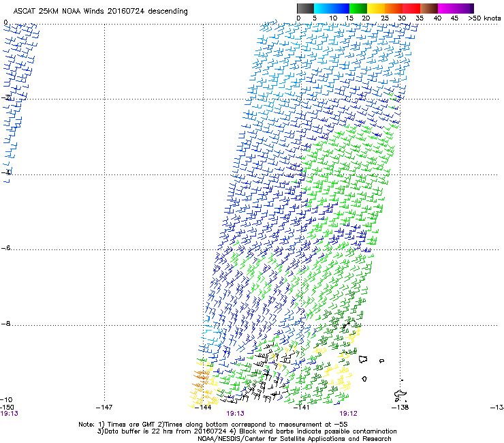Select the '-2' latitude axis label

[7, 97]
